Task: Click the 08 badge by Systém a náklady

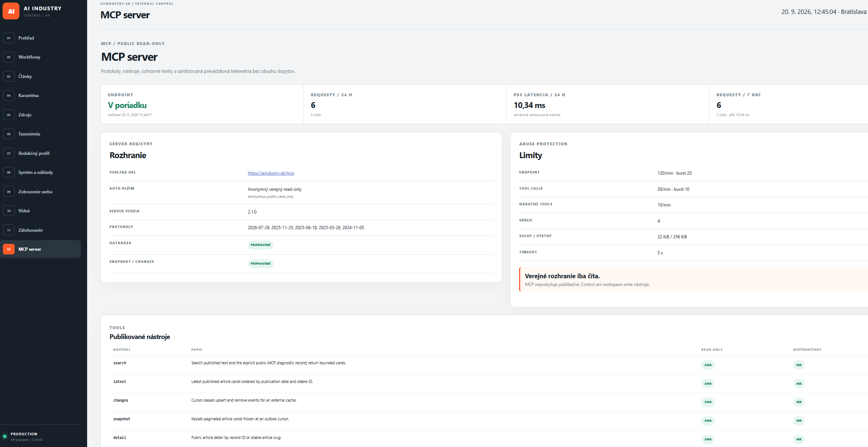Action: point(9,172)
